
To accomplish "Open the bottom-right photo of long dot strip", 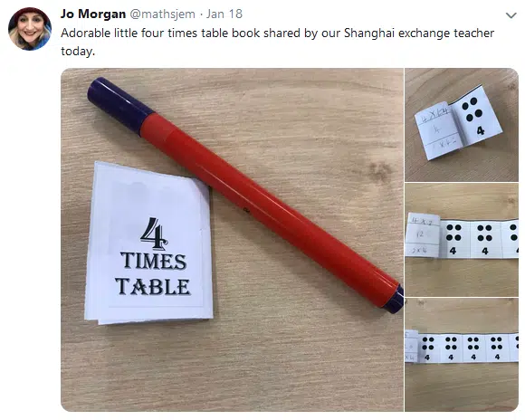I will [x=462, y=355].
